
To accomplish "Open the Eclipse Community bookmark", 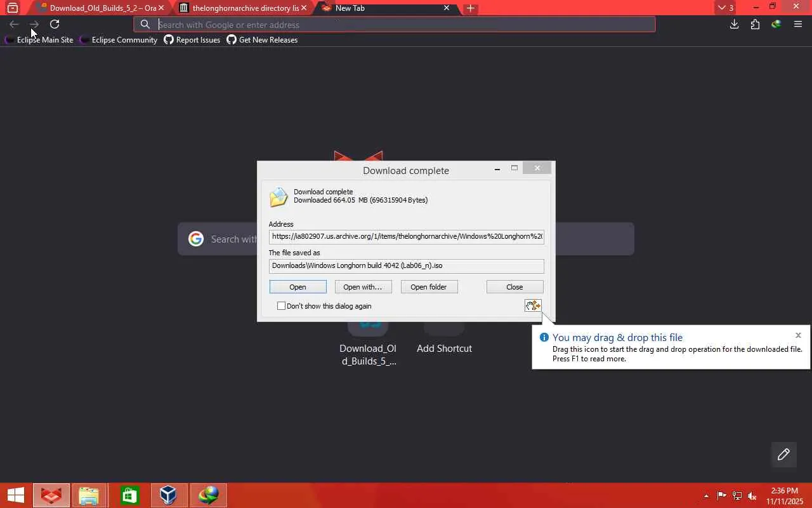I will 119,40.
